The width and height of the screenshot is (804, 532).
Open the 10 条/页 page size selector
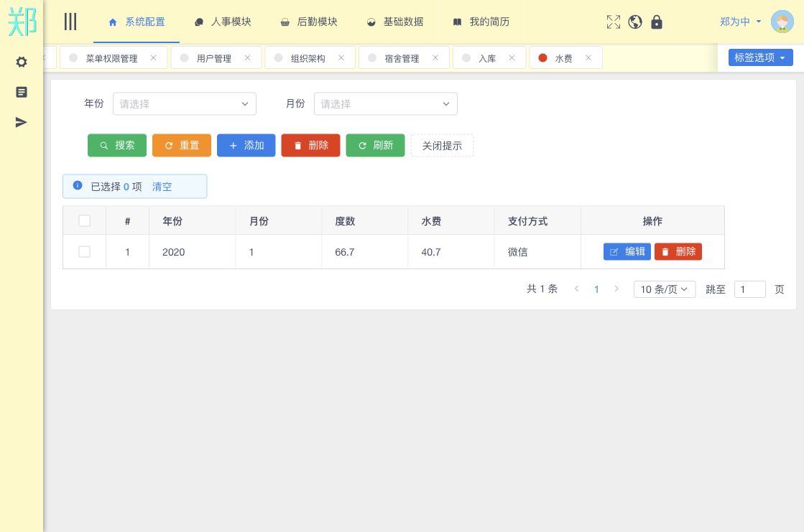click(665, 289)
